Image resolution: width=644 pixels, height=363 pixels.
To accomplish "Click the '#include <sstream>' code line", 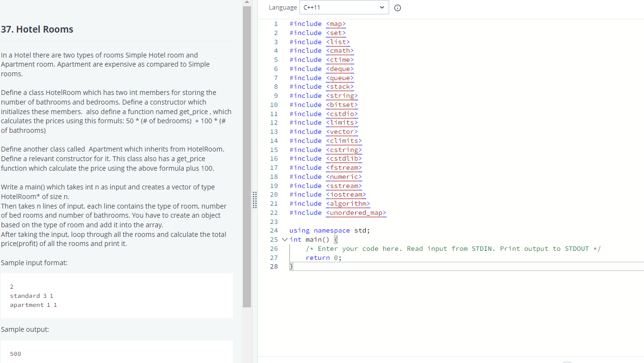I will [325, 186].
